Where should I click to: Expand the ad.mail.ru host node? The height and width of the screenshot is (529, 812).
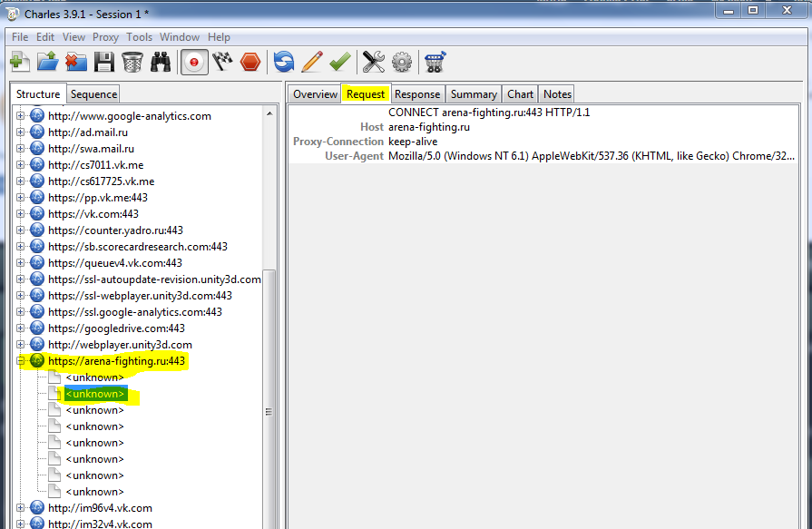point(20,132)
